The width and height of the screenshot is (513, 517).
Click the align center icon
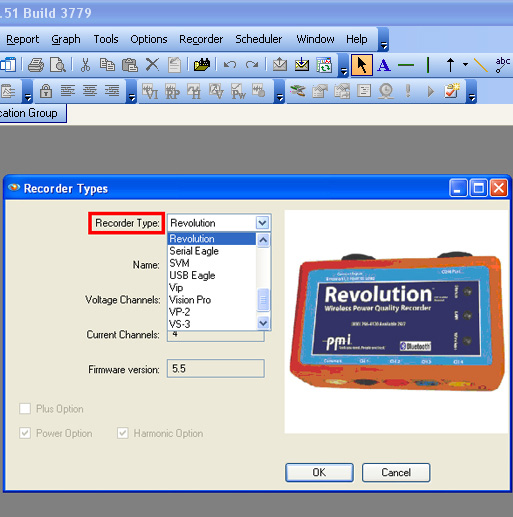coord(90,91)
